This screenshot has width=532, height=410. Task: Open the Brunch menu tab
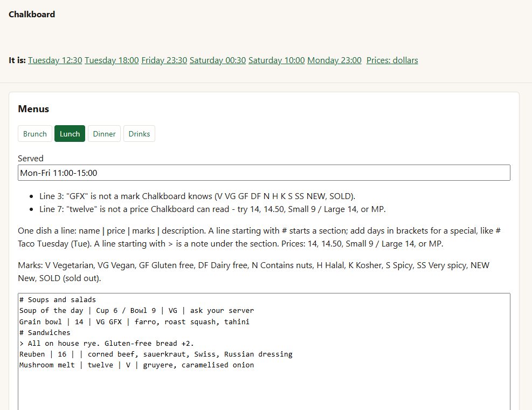[x=35, y=133]
